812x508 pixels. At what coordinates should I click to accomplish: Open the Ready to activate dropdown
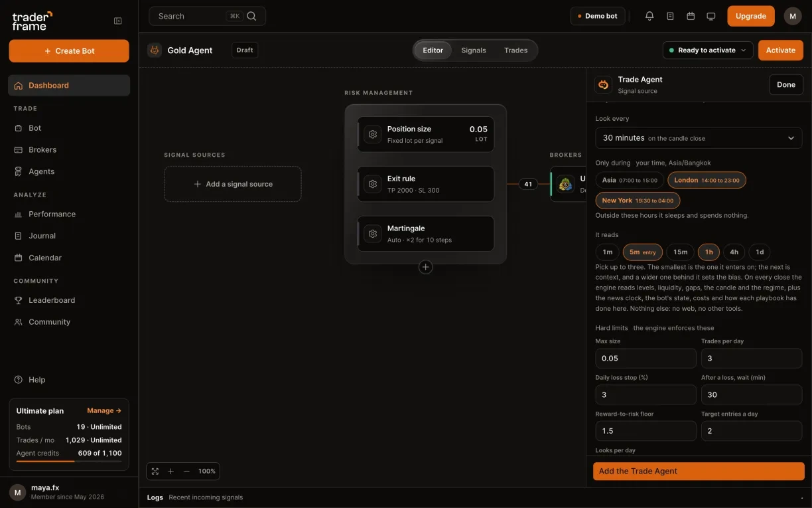pos(708,50)
